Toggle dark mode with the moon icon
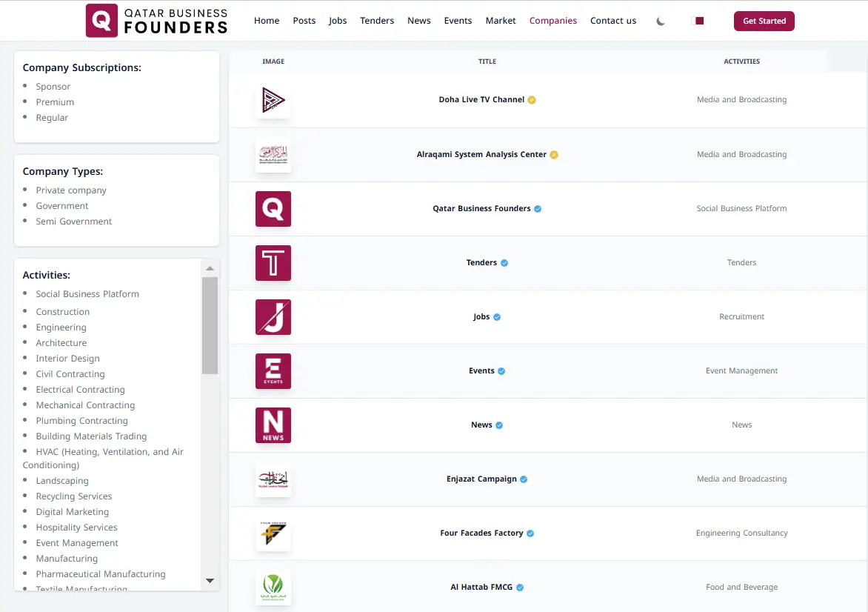The width and height of the screenshot is (868, 612). tap(661, 21)
